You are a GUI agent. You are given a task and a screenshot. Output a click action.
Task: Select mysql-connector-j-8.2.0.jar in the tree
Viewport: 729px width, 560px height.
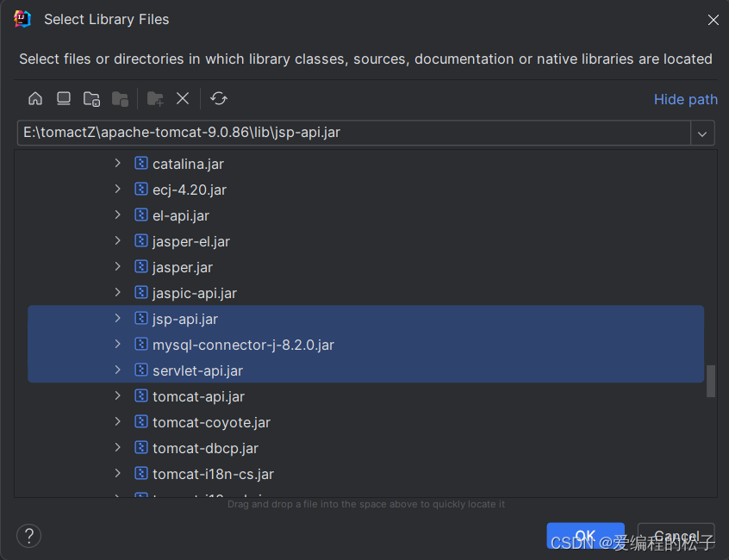pos(366,345)
